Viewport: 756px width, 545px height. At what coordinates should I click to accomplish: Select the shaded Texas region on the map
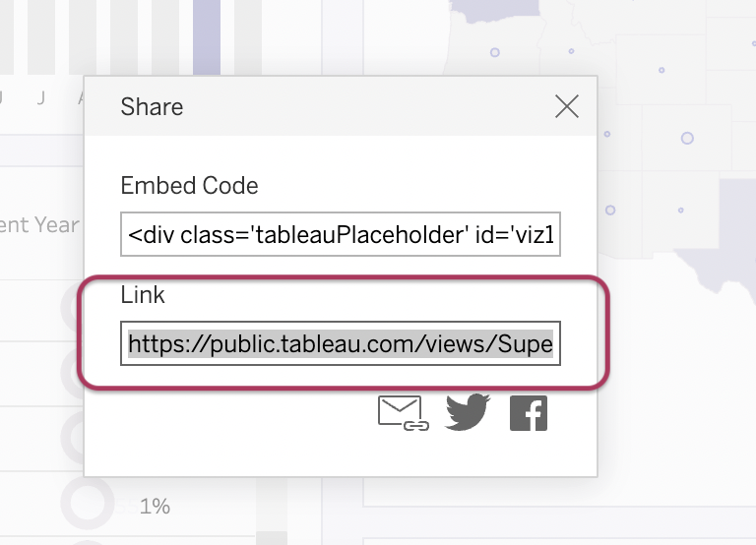coord(724,241)
